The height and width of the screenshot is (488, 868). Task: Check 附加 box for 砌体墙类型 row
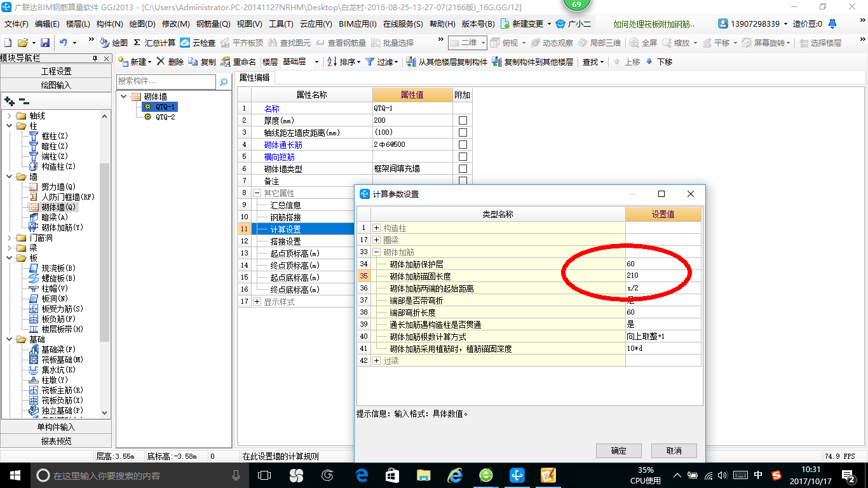click(463, 169)
